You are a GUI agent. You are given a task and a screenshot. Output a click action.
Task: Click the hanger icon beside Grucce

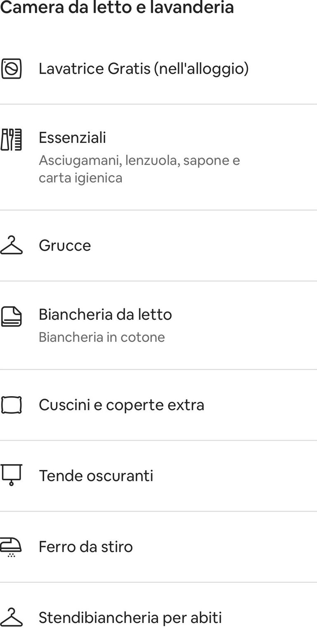tap(11, 245)
